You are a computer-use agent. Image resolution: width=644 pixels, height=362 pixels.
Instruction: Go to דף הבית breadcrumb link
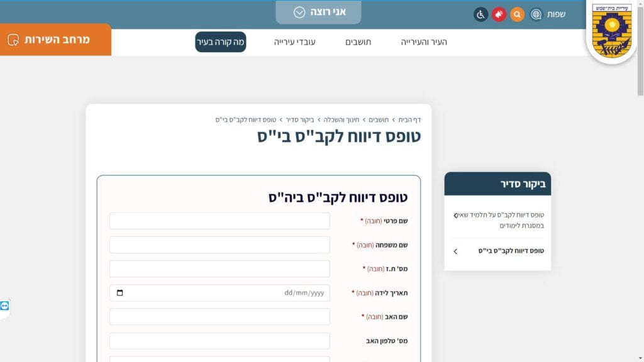click(x=409, y=119)
